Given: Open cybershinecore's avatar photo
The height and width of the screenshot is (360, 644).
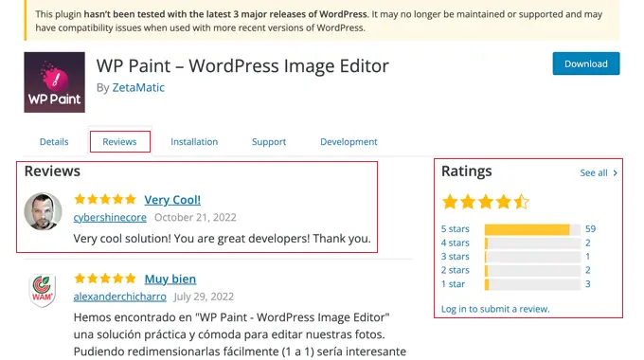Looking at the screenshot, I should pos(44,211).
